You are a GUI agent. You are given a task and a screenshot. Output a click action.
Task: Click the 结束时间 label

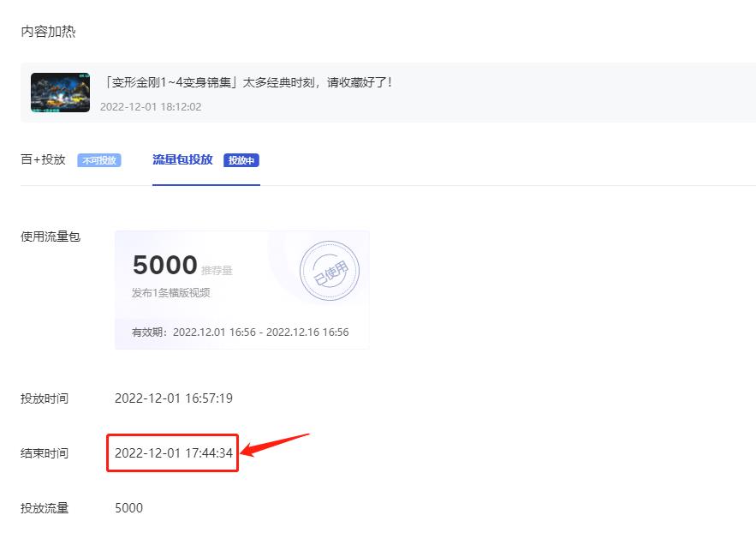pos(45,453)
